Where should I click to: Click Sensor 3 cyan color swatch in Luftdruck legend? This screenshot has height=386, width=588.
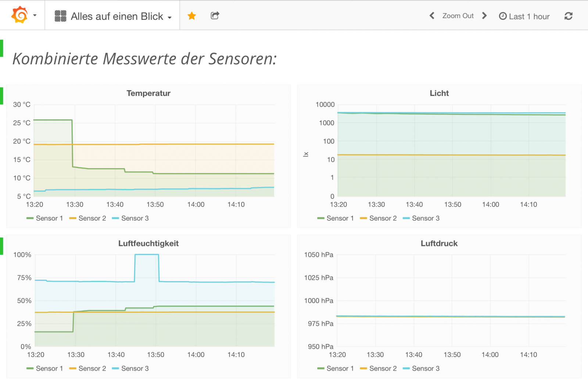click(406, 369)
